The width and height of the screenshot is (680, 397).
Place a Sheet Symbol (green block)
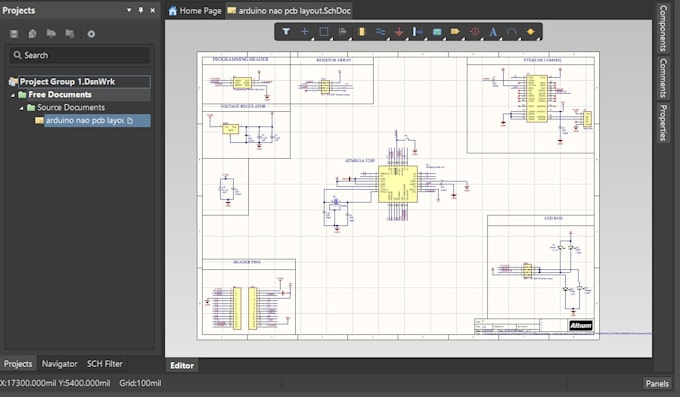pos(437,32)
